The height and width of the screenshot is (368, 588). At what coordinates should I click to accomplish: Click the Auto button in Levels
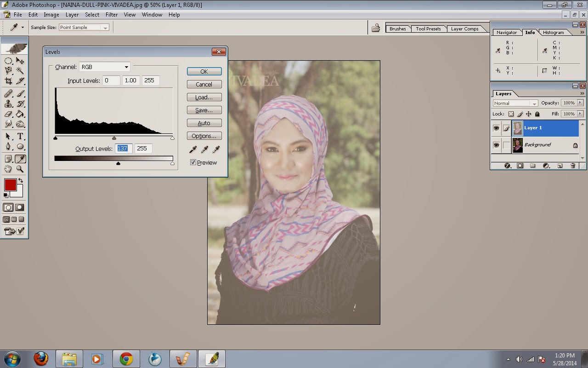click(204, 123)
